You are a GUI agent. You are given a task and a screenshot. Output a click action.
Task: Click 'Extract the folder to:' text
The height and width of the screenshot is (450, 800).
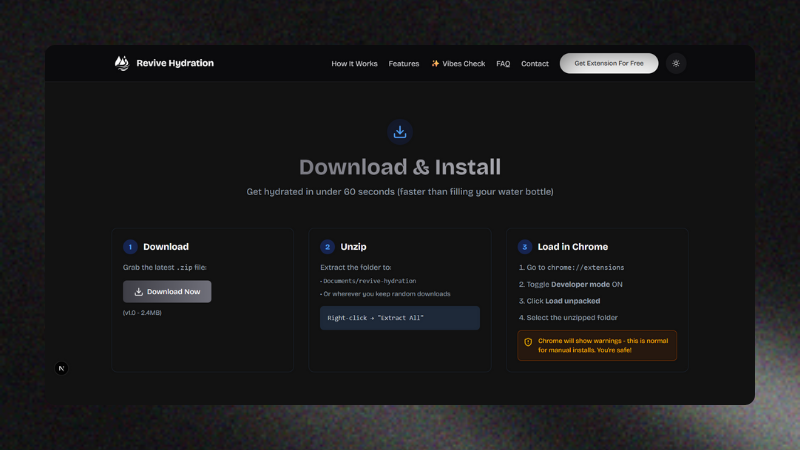[x=356, y=267]
